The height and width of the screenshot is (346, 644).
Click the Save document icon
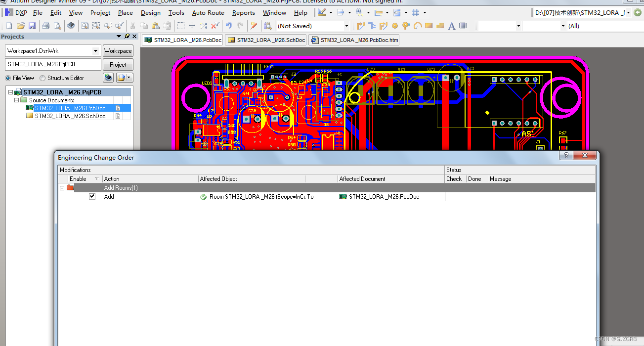32,26
